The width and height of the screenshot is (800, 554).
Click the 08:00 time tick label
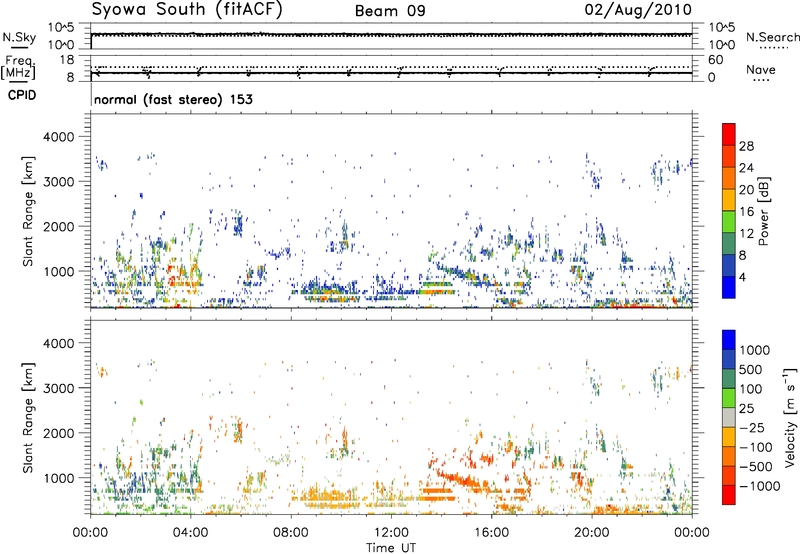point(291,533)
